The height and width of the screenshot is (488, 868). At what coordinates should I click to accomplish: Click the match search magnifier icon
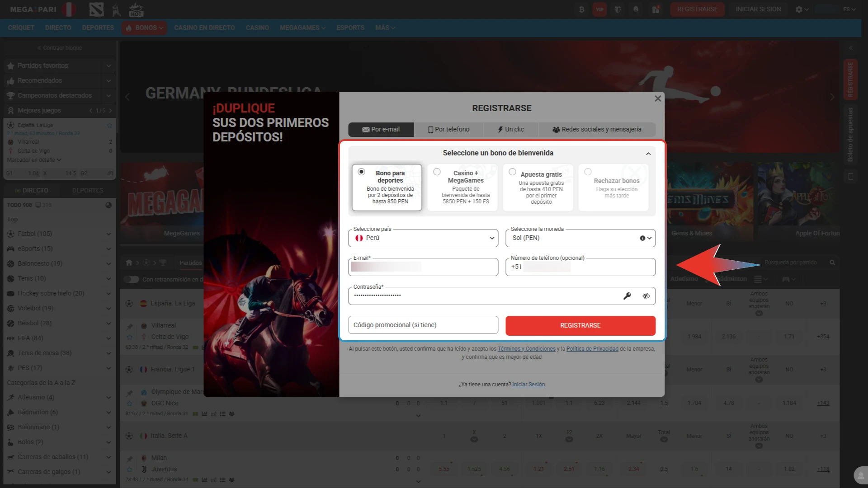[x=832, y=263]
